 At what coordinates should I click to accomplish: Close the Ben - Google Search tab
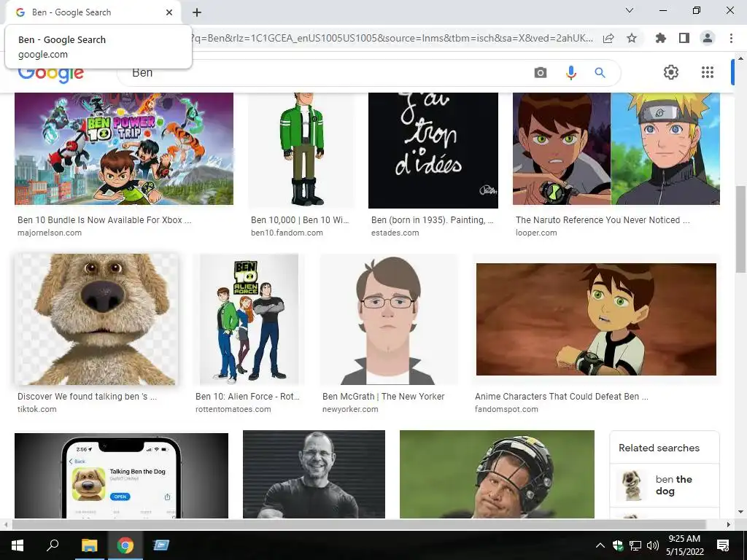click(169, 12)
